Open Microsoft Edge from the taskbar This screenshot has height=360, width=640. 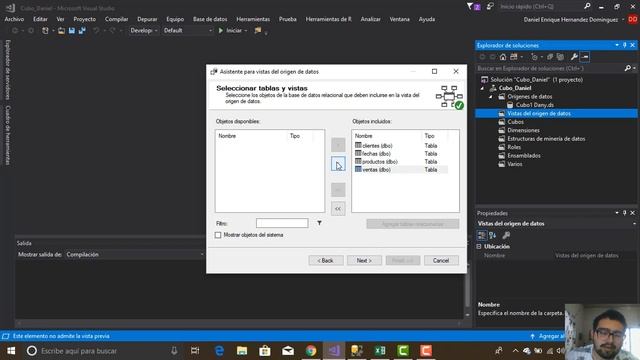pyautogui.click(x=219, y=351)
